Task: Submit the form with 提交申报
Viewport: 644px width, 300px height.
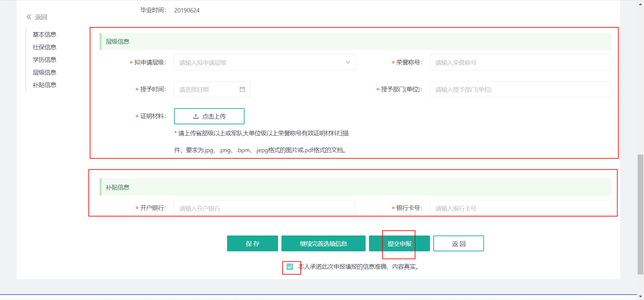Action: coord(399,244)
